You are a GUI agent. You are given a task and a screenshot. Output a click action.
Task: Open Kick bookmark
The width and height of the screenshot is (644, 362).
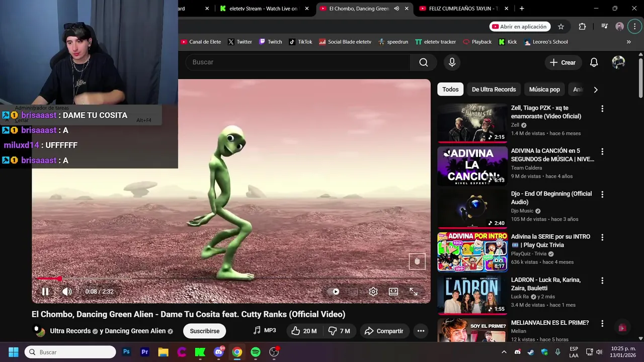coord(508,42)
